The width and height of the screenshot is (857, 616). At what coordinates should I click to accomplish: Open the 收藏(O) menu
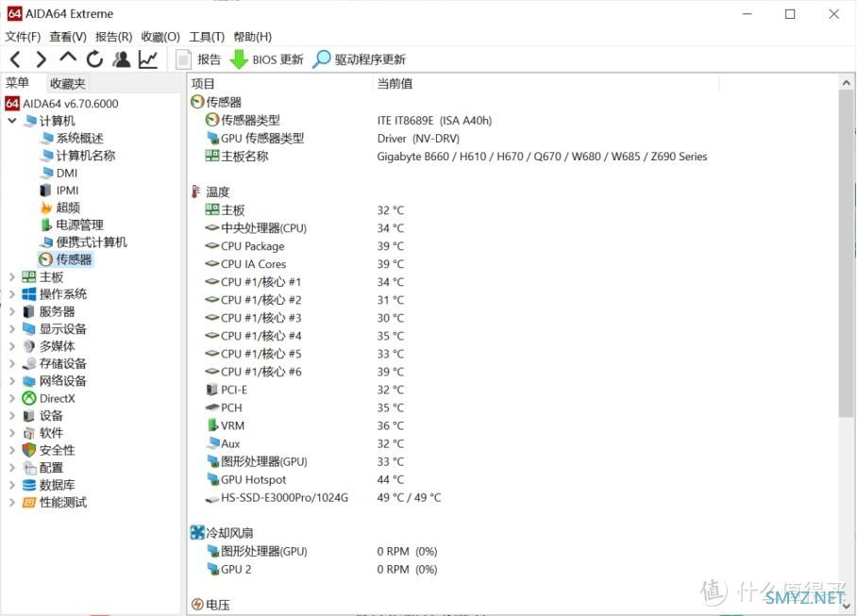pos(160,37)
